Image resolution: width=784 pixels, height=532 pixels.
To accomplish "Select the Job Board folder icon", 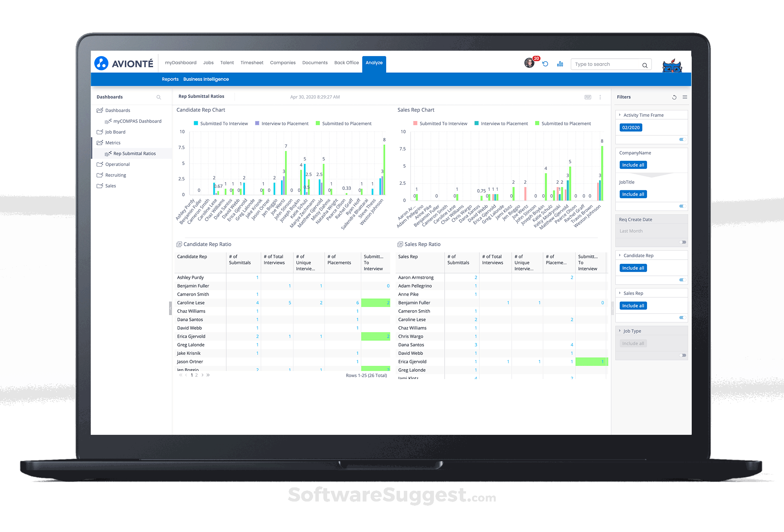I will [x=100, y=132].
